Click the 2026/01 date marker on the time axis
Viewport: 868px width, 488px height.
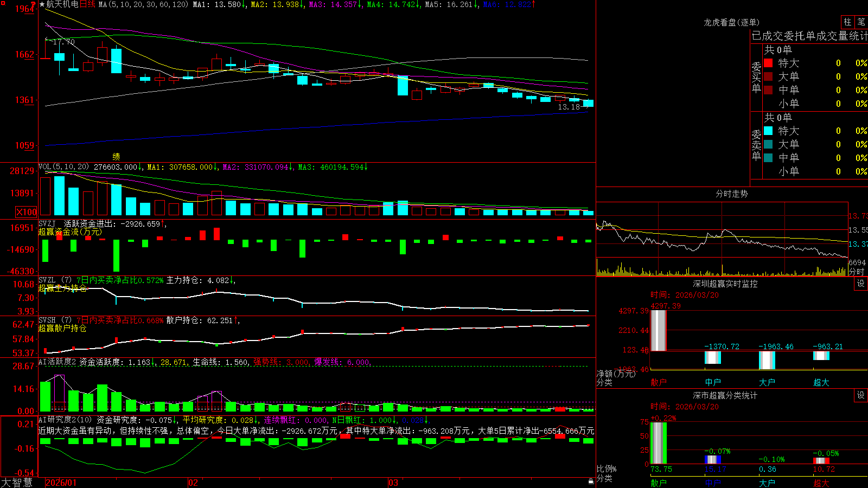tap(61, 483)
